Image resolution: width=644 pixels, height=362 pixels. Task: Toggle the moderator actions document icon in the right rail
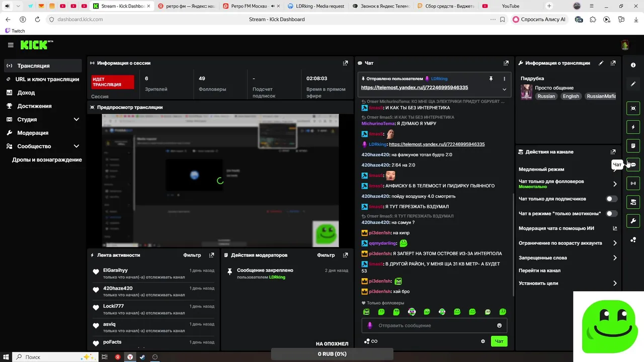click(633, 146)
